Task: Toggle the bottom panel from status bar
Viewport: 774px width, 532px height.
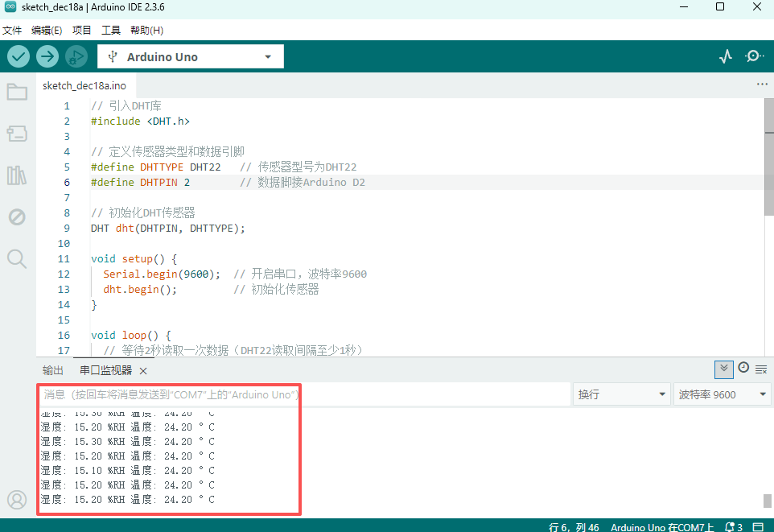Action: 757,527
